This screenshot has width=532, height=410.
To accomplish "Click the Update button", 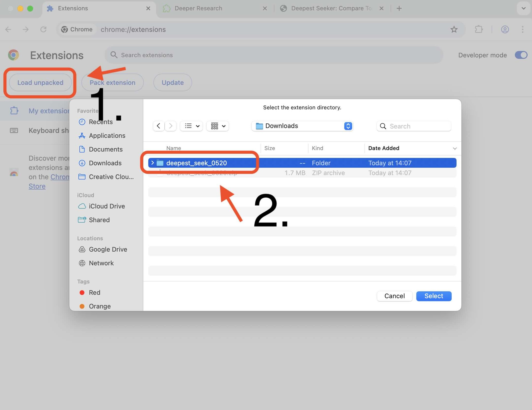I will coord(173,82).
